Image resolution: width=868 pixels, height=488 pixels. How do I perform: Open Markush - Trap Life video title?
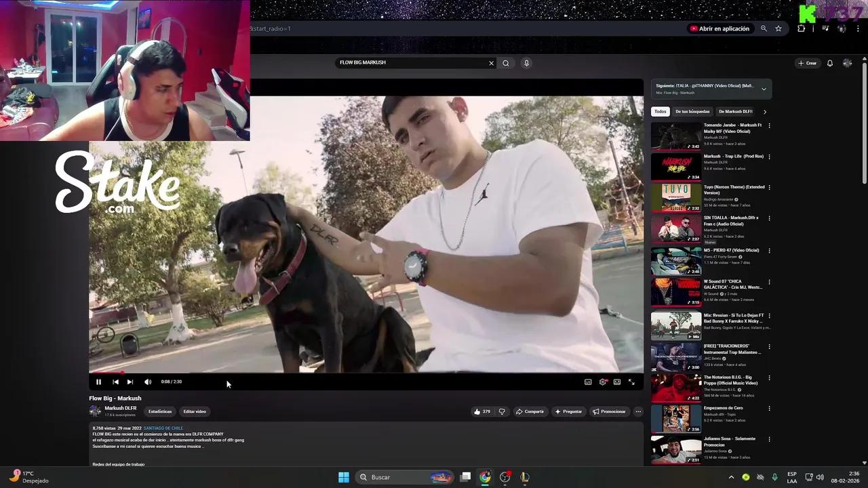pyautogui.click(x=734, y=156)
